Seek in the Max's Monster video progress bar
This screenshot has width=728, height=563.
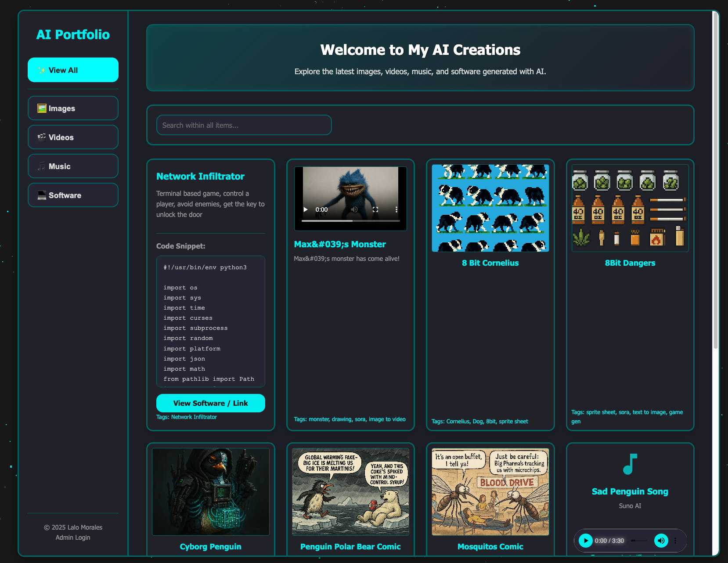350,221
